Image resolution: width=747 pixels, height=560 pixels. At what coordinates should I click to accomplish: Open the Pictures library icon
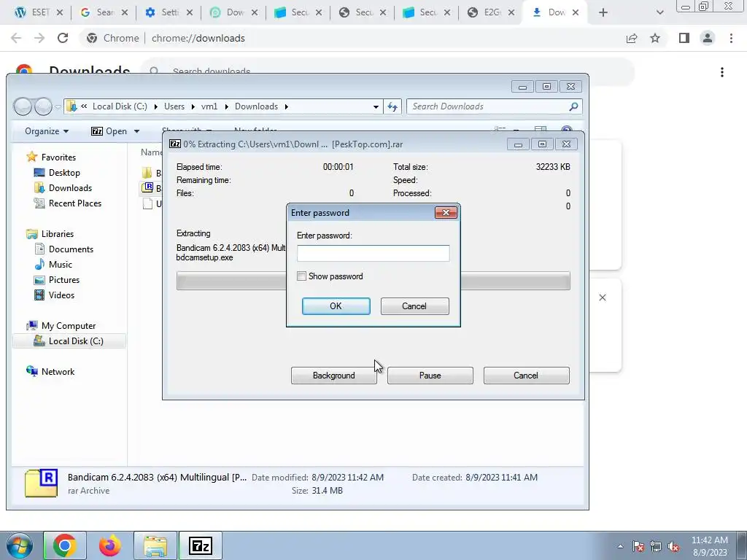pos(39,279)
